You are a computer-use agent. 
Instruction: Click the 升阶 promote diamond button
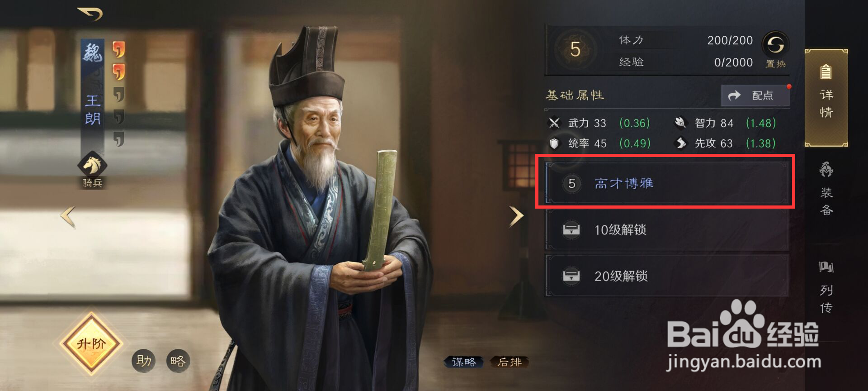[92, 343]
